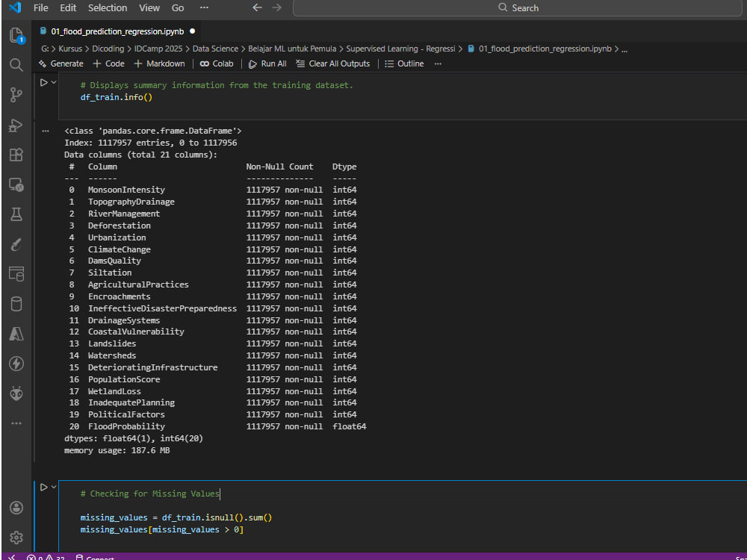Open output cell more actions ellipsis
The width and height of the screenshot is (747, 560).
46,131
